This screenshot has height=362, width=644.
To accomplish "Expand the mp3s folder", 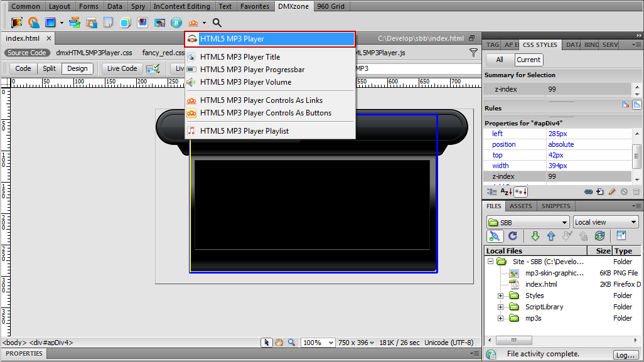I will (x=500, y=319).
